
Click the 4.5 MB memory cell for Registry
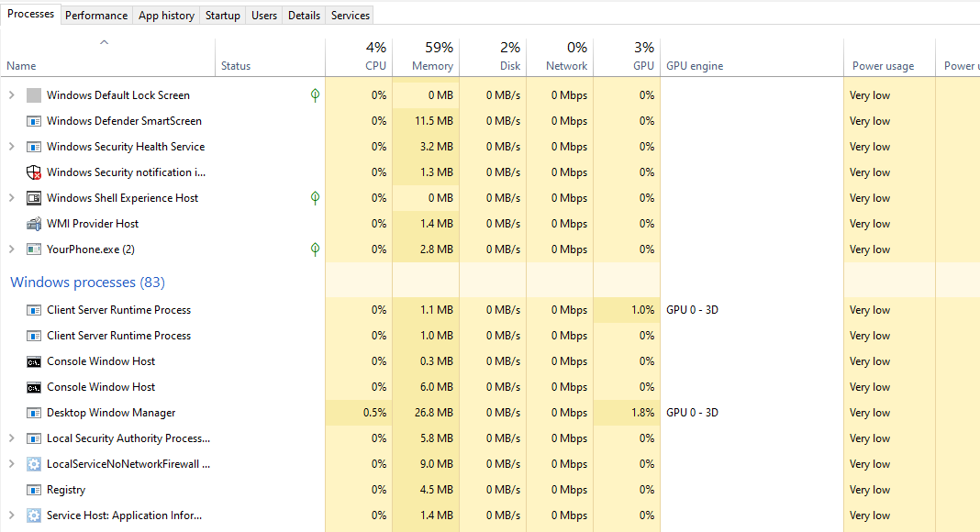click(x=426, y=490)
